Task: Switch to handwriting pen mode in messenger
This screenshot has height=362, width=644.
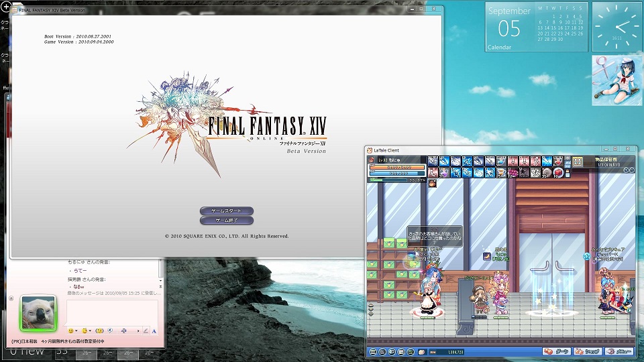Action: tap(146, 330)
